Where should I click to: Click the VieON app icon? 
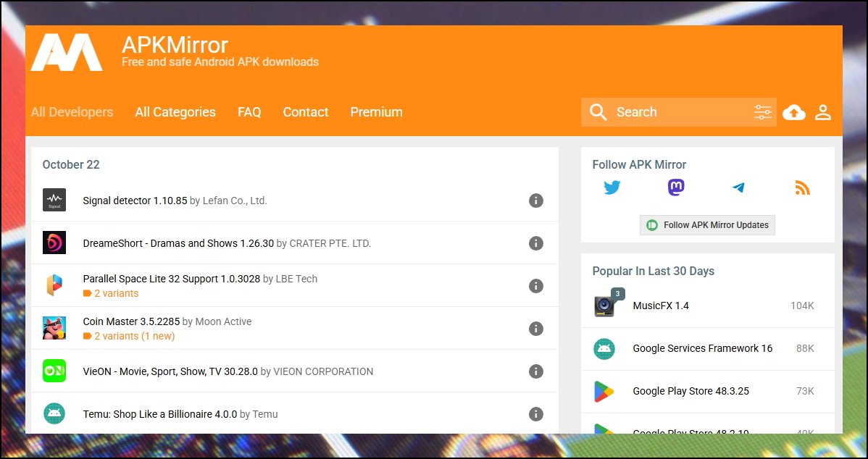54,371
